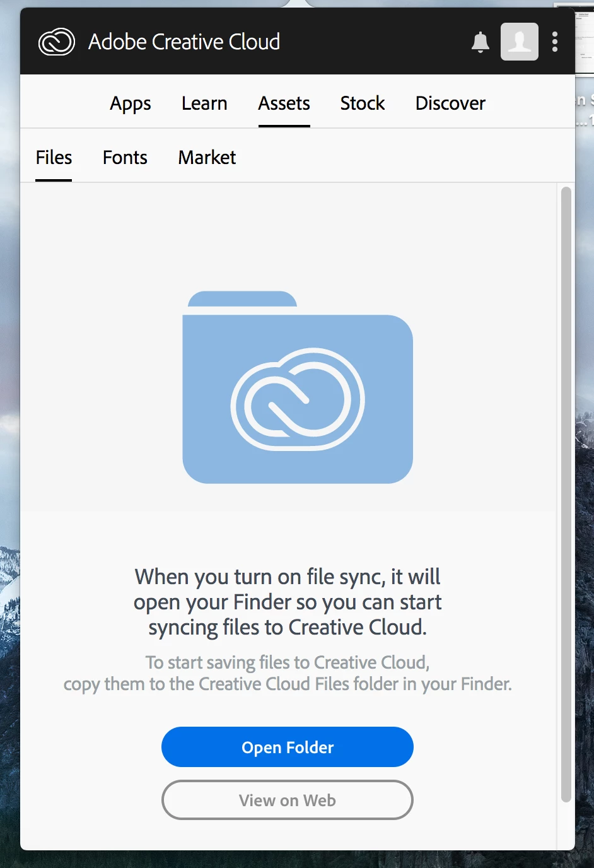Open the user profile avatar
This screenshot has height=868, width=594.
pos(520,42)
